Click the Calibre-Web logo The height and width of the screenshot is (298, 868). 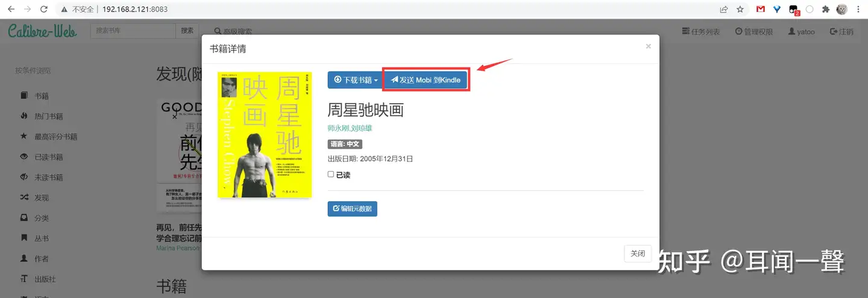click(42, 30)
